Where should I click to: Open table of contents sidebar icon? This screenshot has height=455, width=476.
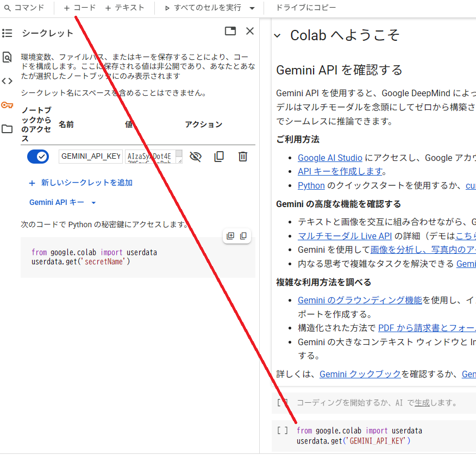coord(7,33)
